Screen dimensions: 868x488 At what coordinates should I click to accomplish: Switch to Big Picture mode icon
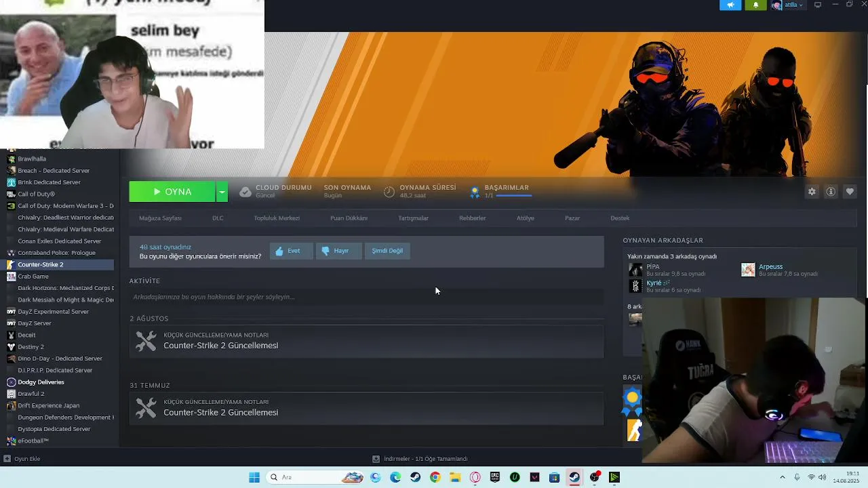[x=818, y=5]
